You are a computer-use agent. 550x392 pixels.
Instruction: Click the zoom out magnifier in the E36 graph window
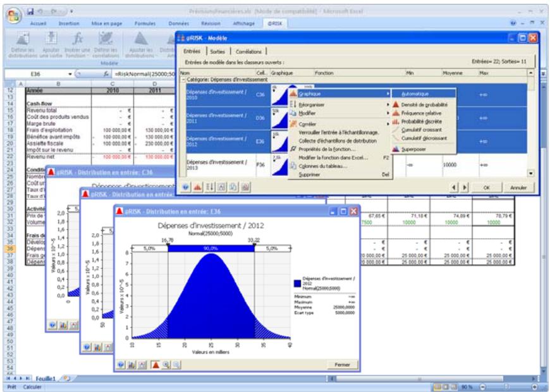(176, 365)
